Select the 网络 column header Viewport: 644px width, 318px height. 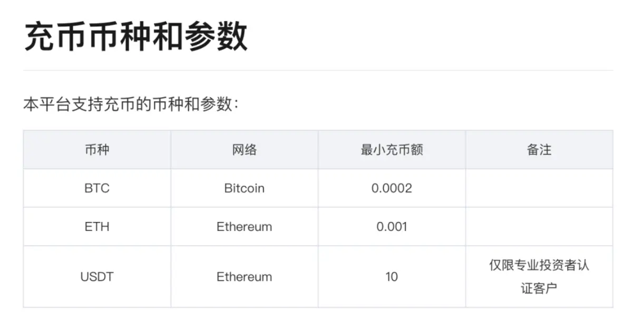point(244,150)
